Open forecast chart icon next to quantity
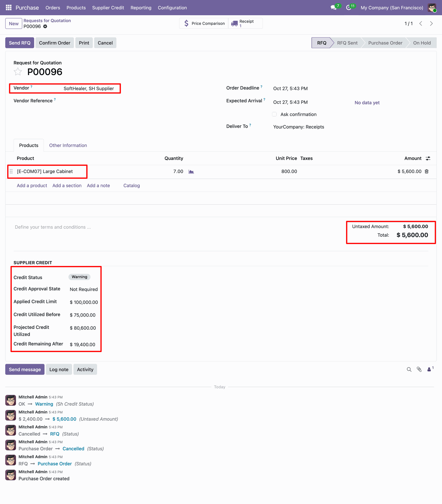 (x=191, y=172)
